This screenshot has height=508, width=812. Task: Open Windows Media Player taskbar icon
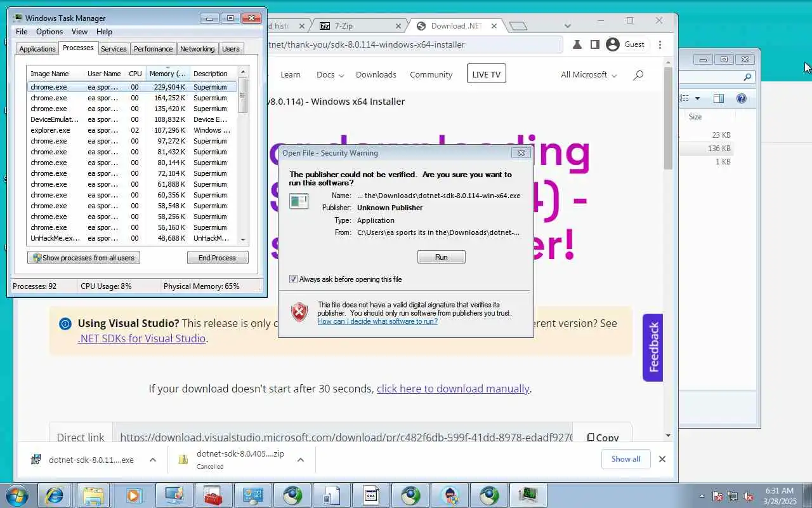click(133, 495)
